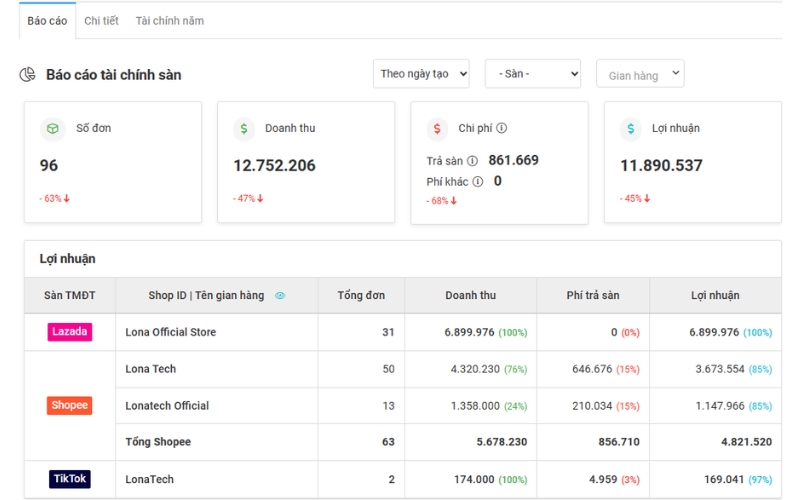Toggle eye icon beside Tên gian hàng
Screen dimensions: 800x500
pos(280,296)
